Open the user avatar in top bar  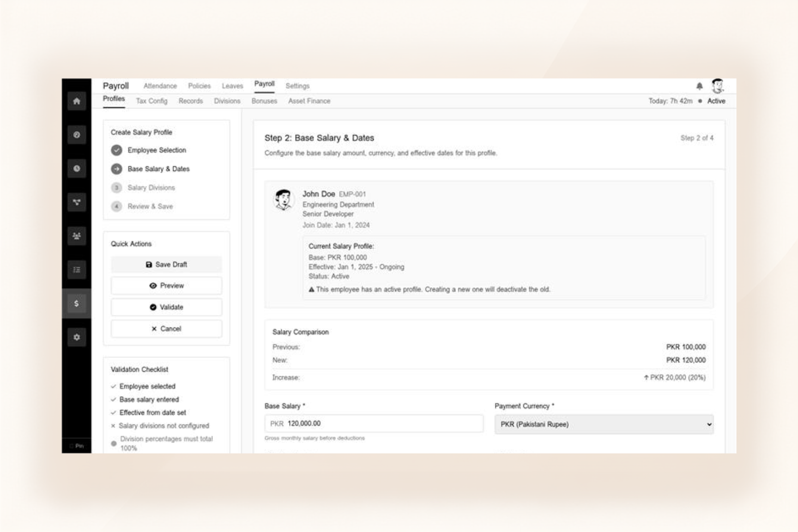point(718,86)
